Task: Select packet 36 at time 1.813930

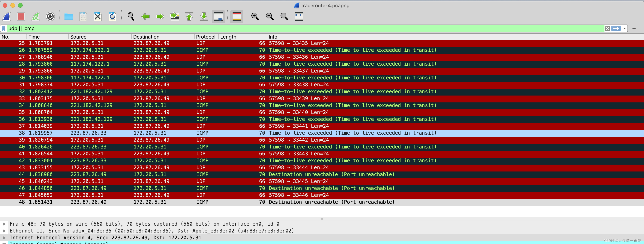Action: pos(322,120)
